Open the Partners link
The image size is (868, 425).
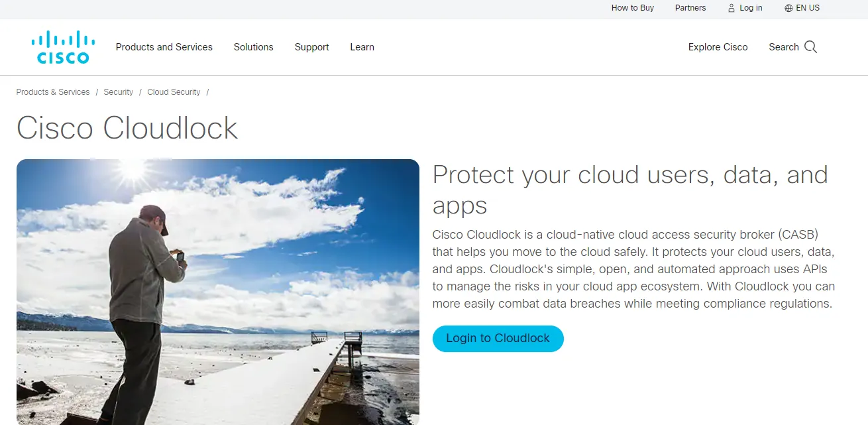tap(690, 8)
